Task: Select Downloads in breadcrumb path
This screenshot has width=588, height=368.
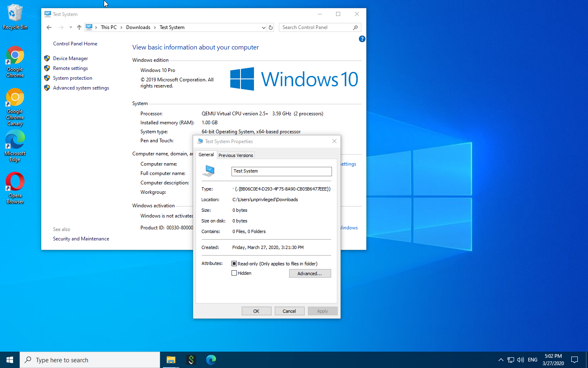Action: pyautogui.click(x=138, y=27)
